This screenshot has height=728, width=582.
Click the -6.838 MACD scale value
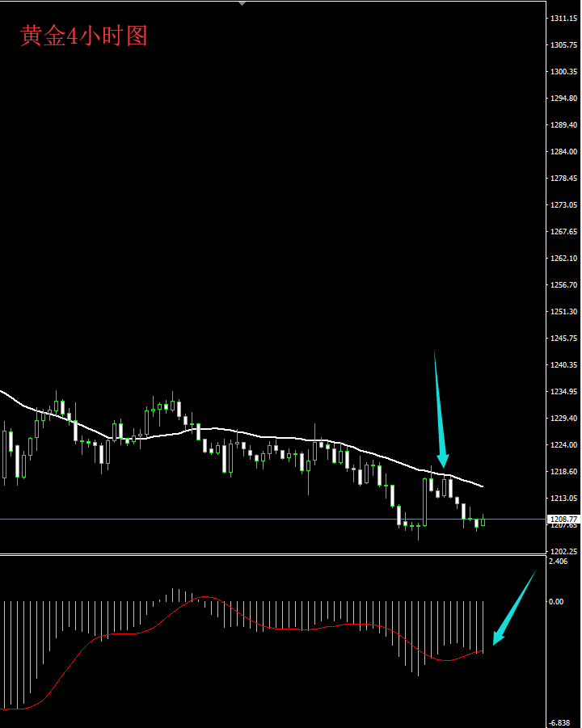[559, 723]
